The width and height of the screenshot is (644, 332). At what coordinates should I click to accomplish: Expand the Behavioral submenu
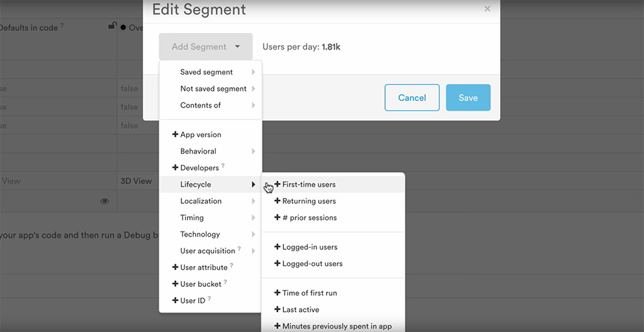tap(211, 151)
